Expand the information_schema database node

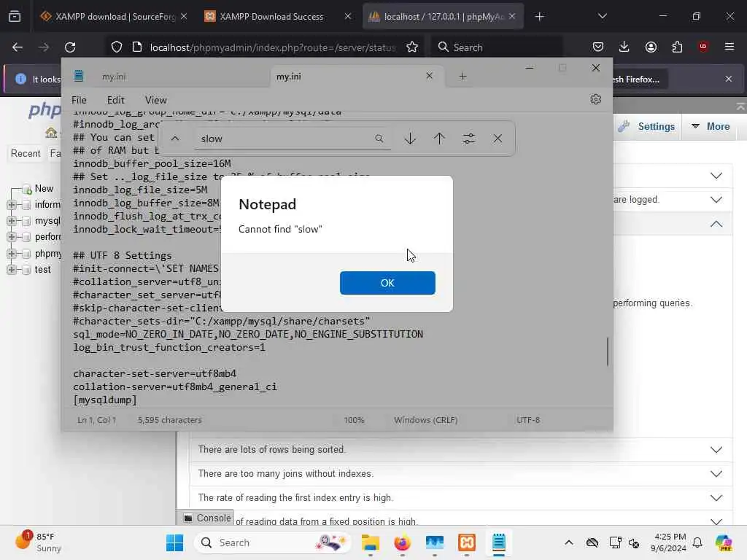pyautogui.click(x=12, y=205)
